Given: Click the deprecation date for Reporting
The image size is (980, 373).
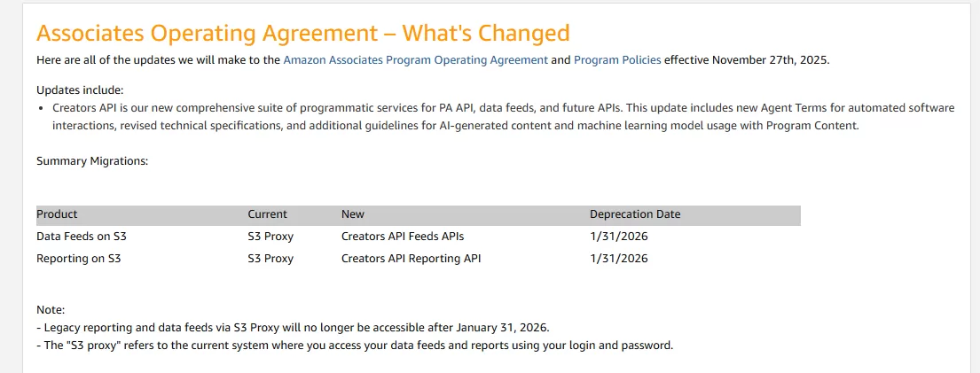Looking at the screenshot, I should 618,259.
